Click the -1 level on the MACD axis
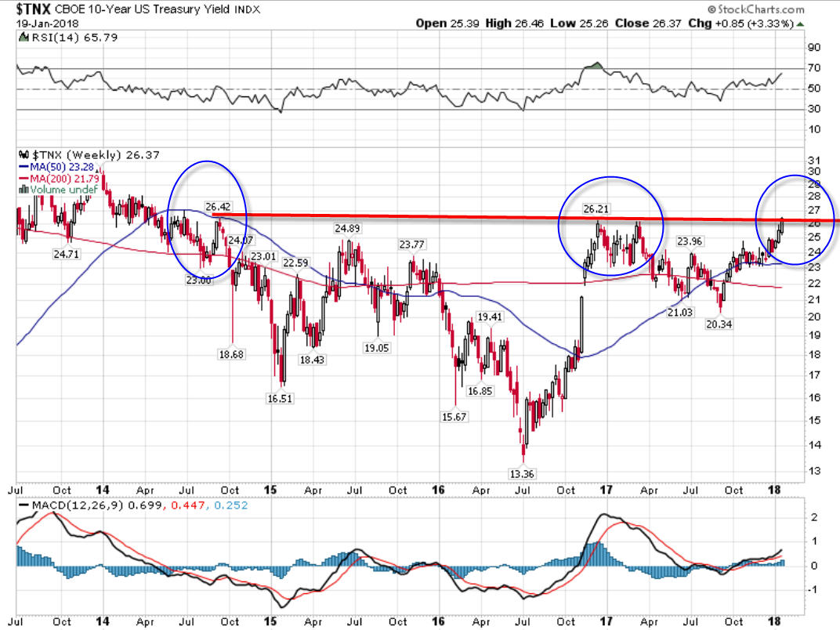The width and height of the screenshot is (840, 630). [x=813, y=590]
